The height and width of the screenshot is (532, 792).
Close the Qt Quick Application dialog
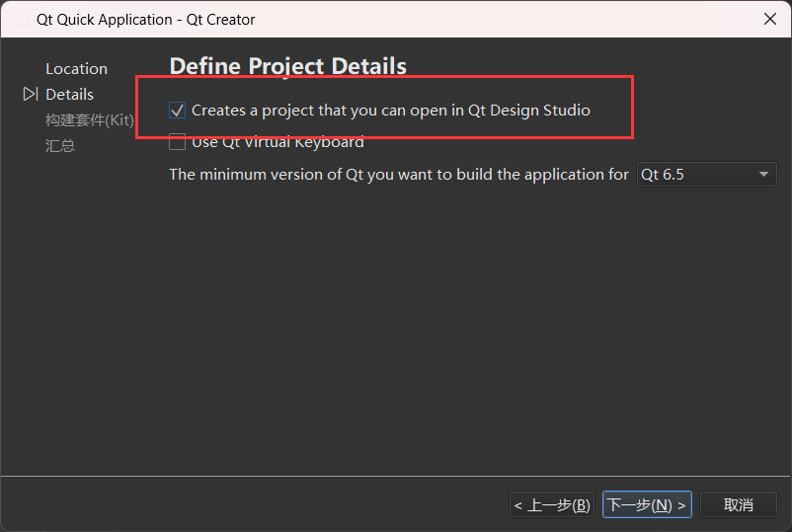tap(769, 19)
